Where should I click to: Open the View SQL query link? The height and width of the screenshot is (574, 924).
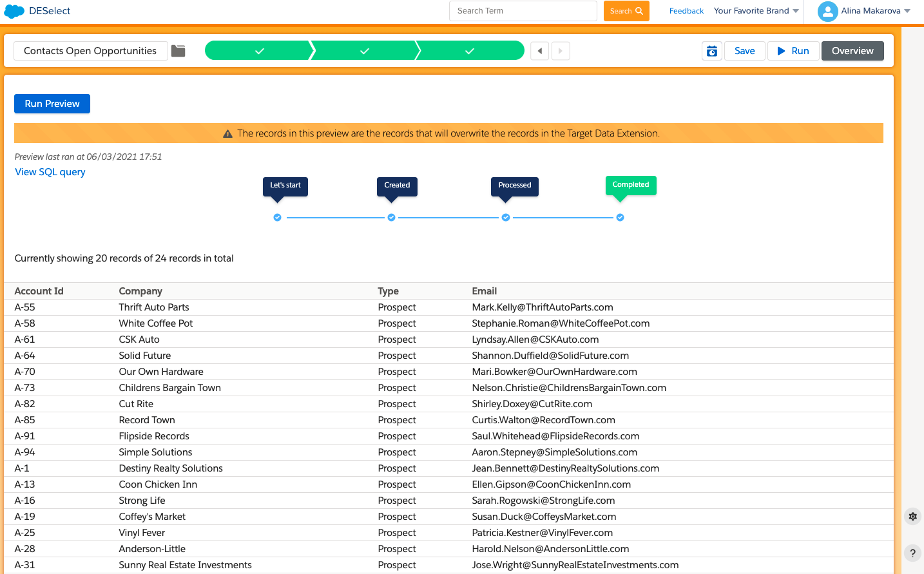tap(50, 172)
